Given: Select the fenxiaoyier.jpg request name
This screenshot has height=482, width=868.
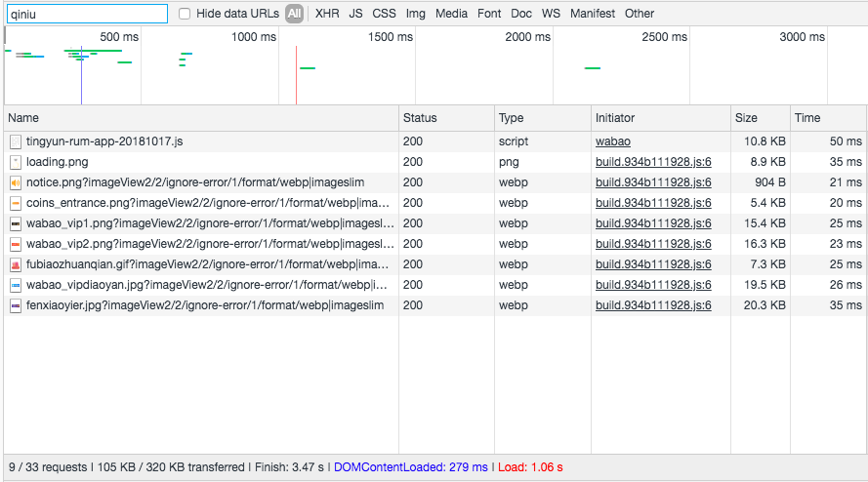Looking at the screenshot, I should (205, 305).
